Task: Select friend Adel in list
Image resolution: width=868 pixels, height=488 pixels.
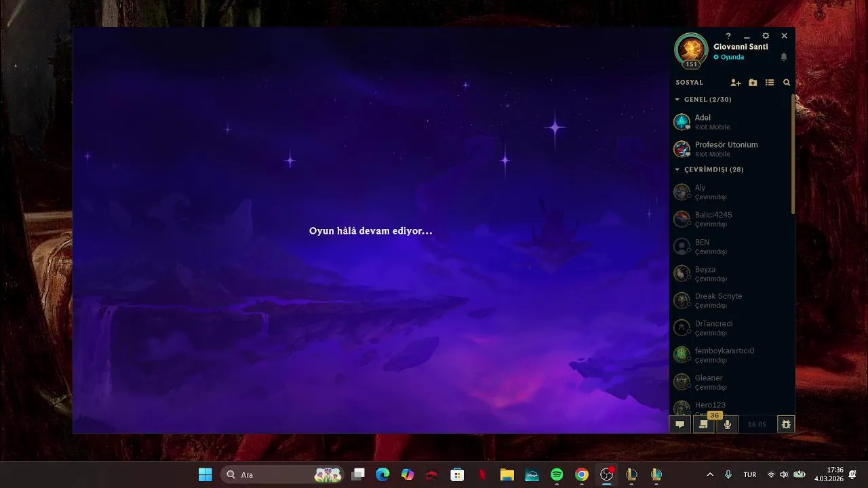Action: (730, 122)
